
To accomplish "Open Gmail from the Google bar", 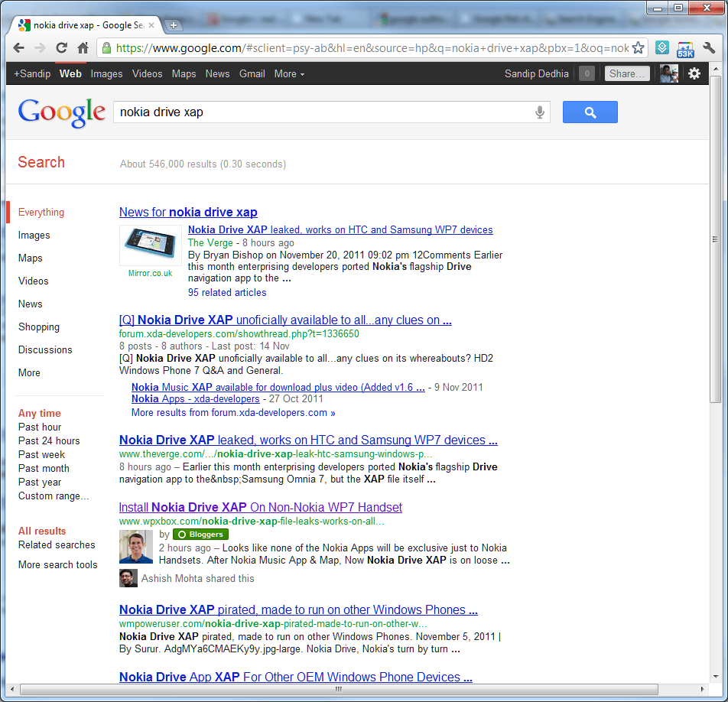I will (252, 74).
